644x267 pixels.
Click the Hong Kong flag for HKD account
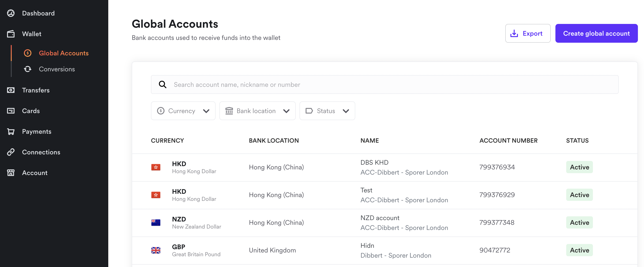(156, 167)
